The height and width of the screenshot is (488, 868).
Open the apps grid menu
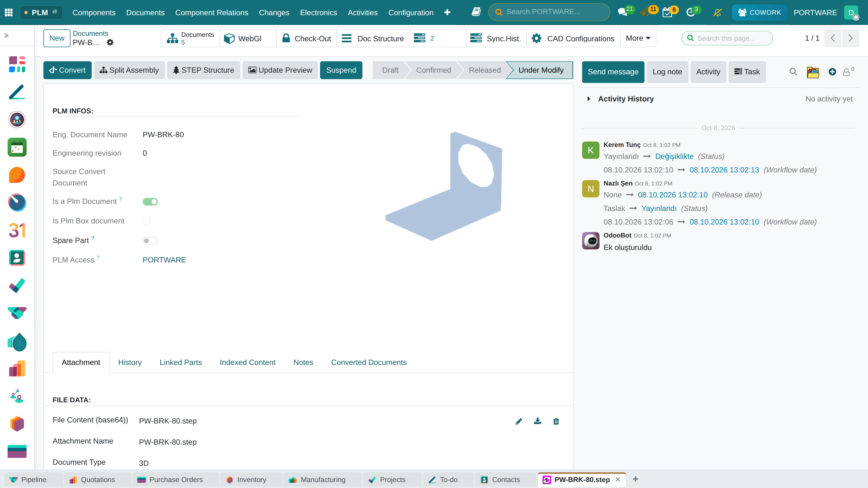pos(9,12)
